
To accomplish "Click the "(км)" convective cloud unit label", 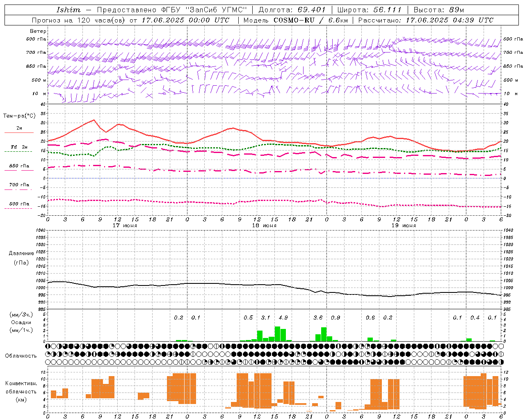I will (x=21, y=399).
